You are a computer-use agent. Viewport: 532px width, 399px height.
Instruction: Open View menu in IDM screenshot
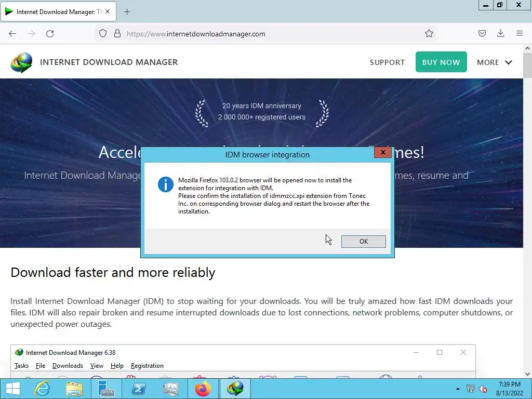pyautogui.click(x=97, y=366)
